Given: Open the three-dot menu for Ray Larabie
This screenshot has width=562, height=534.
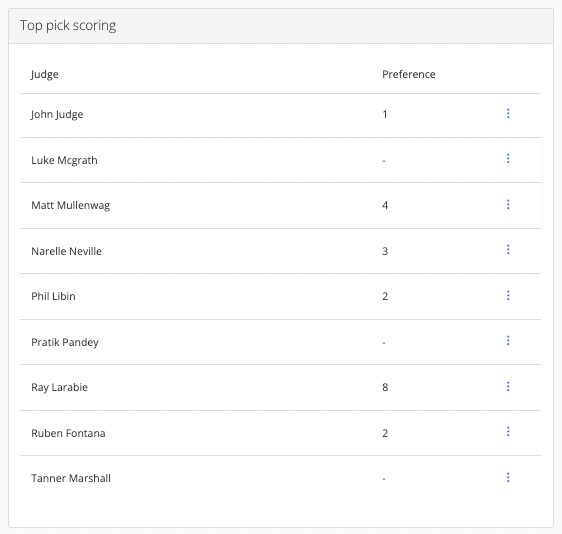Looking at the screenshot, I should 508,386.
